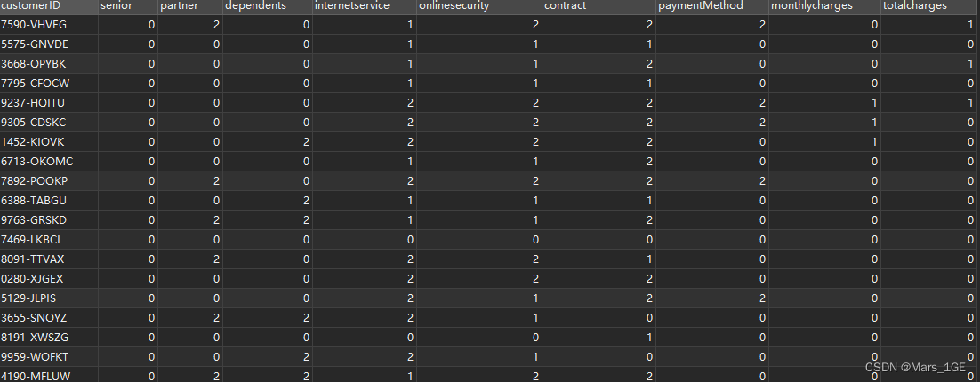Click the onlinesecurity column header

pyautogui.click(x=479, y=7)
